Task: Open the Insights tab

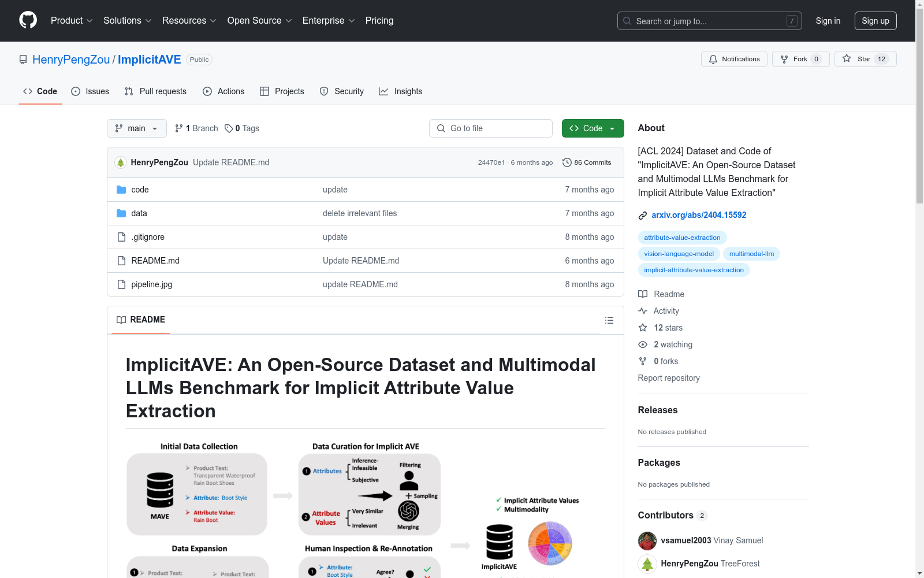Action: 401,91
